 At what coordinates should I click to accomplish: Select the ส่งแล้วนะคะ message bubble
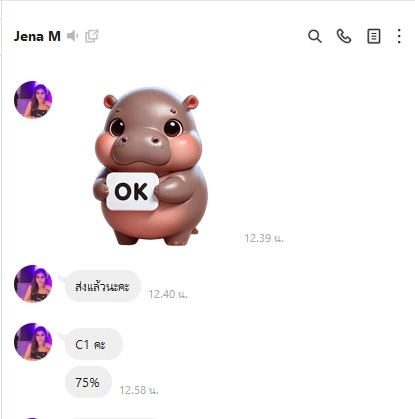(103, 286)
